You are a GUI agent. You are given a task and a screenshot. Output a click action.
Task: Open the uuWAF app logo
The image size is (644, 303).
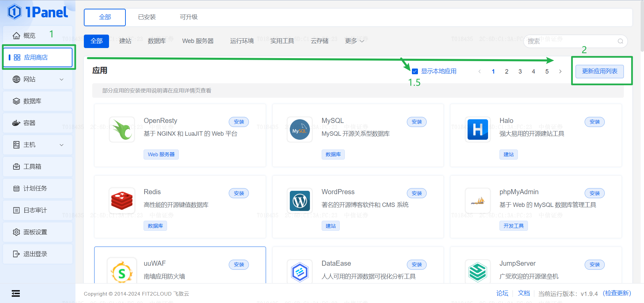[x=122, y=271]
